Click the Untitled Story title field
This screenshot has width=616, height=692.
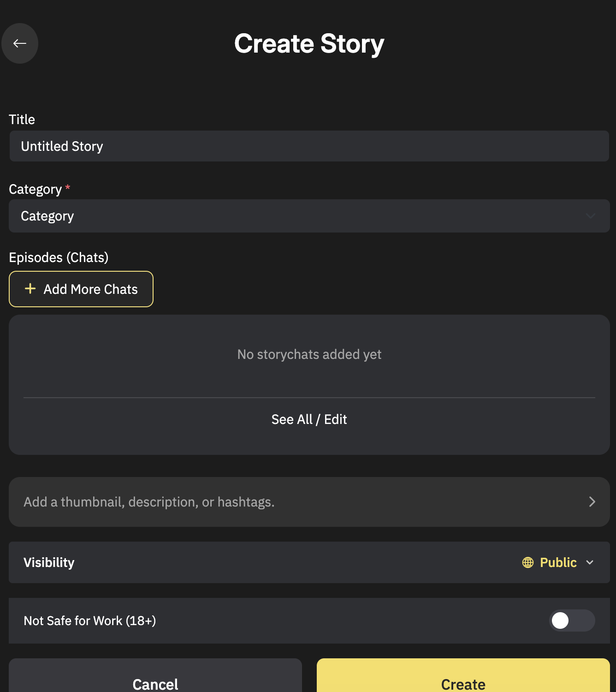pos(309,146)
